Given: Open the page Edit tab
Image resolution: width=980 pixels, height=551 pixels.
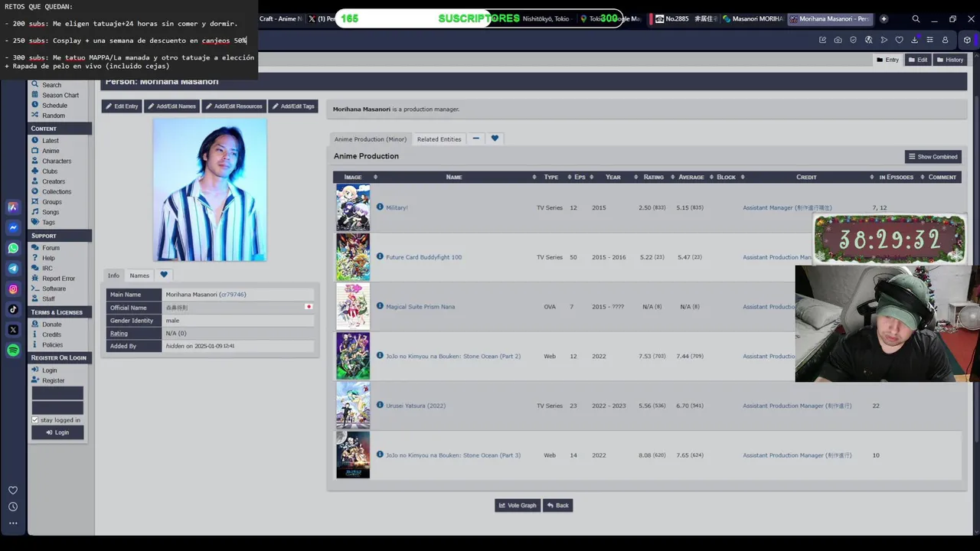Looking at the screenshot, I should point(918,60).
